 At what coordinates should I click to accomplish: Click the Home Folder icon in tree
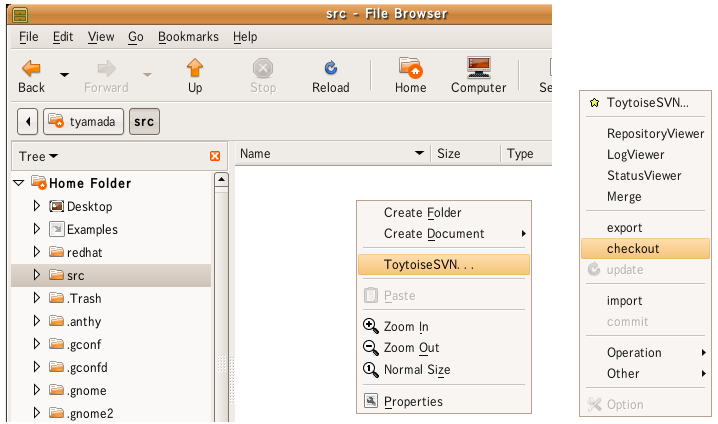click(39, 183)
